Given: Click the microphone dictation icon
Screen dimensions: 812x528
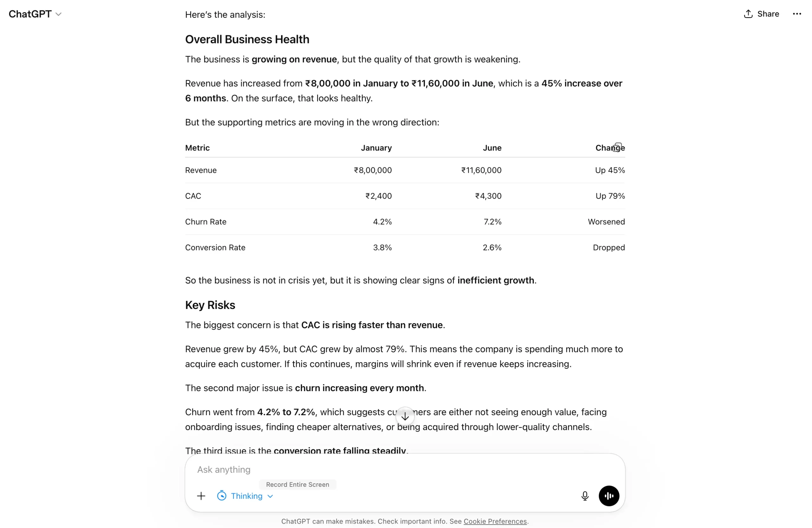Looking at the screenshot, I should [585, 496].
